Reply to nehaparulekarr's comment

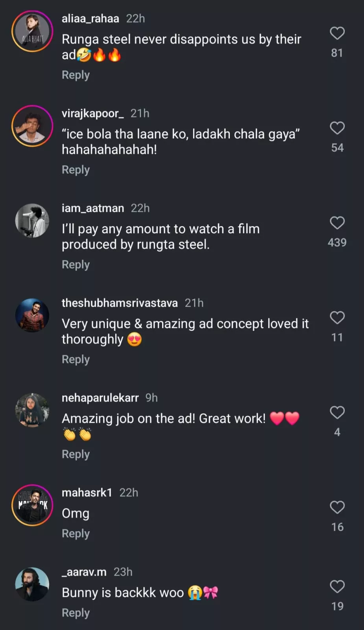click(76, 454)
